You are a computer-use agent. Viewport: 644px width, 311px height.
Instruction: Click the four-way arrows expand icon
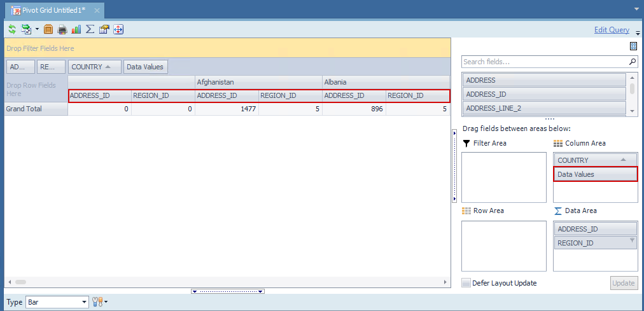click(x=118, y=29)
